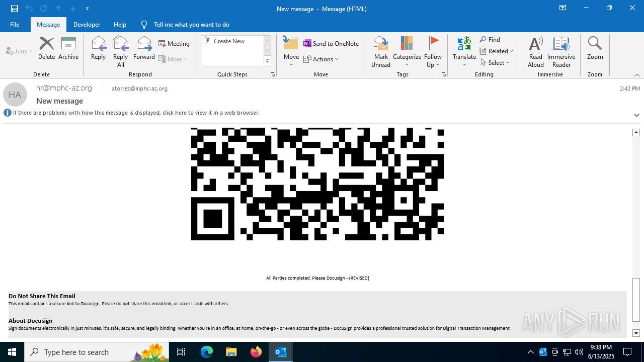644x362 pixels.
Task: Open the Select dropdown
Action: pyautogui.click(x=495, y=63)
